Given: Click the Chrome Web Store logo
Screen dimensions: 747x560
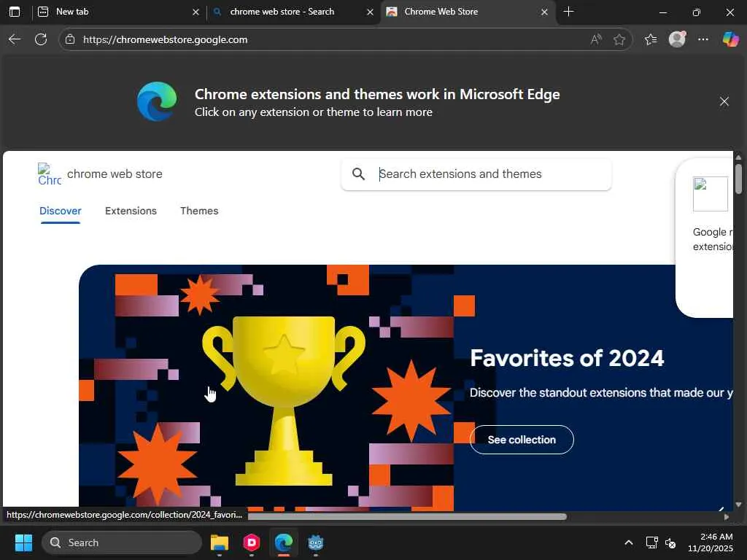Looking at the screenshot, I should point(50,174).
